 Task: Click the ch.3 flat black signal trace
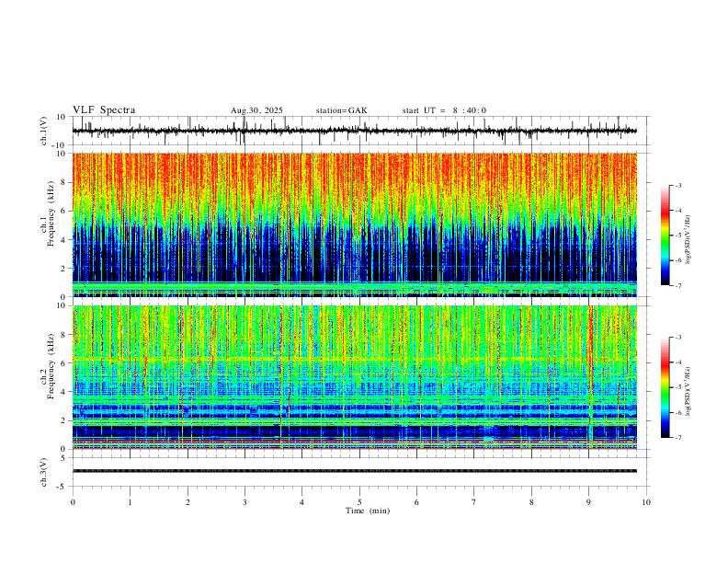[x=354, y=471]
